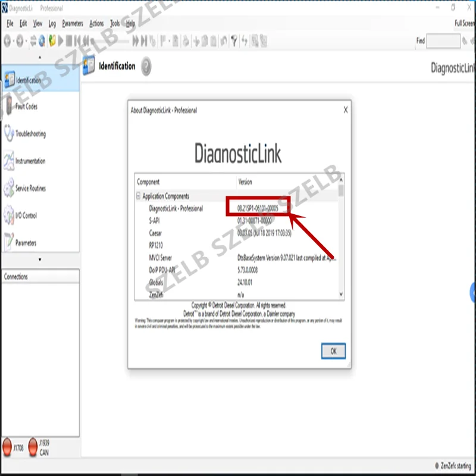Image resolution: width=476 pixels, height=476 pixels.
Task: Collapse the Application Components group
Action: (139, 196)
